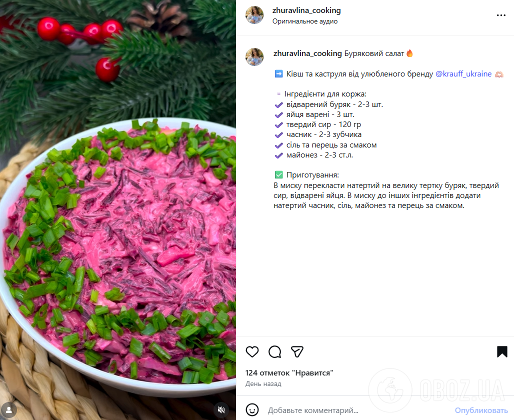Click the zhuravlina_cooking username in header
The width and height of the screenshot is (514, 420).
(x=306, y=10)
